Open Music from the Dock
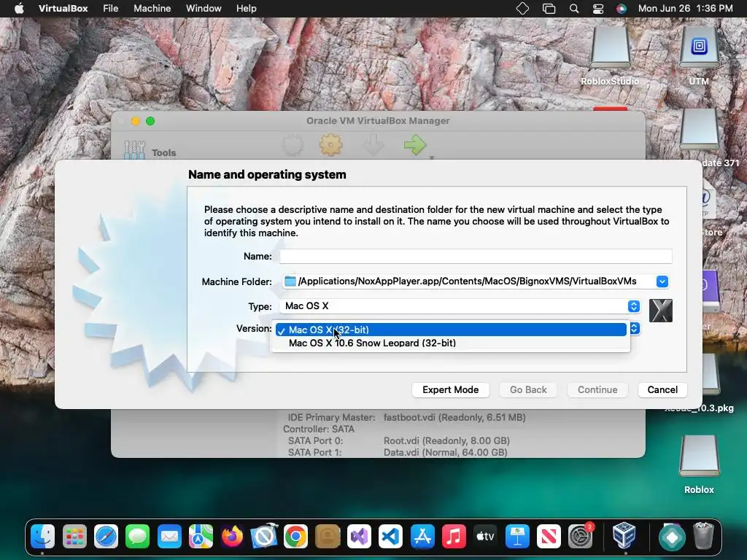 coord(454,537)
